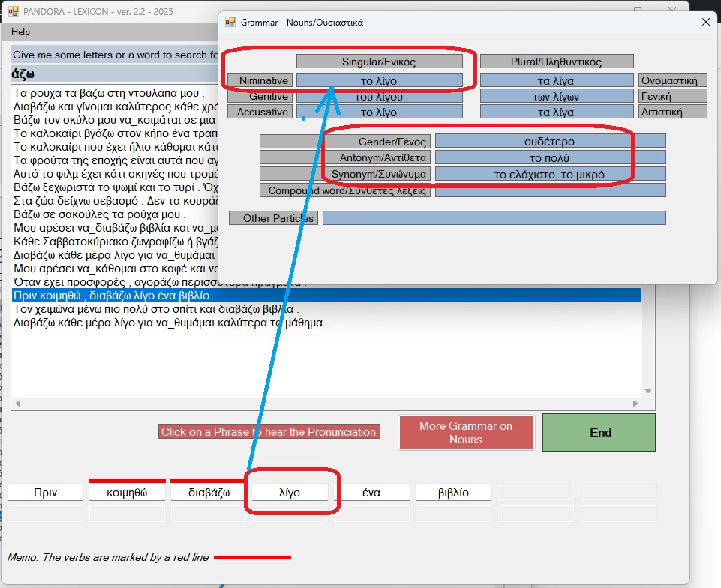Click the word button 'κοιμηθώ'
The image size is (721, 588).
(127, 493)
